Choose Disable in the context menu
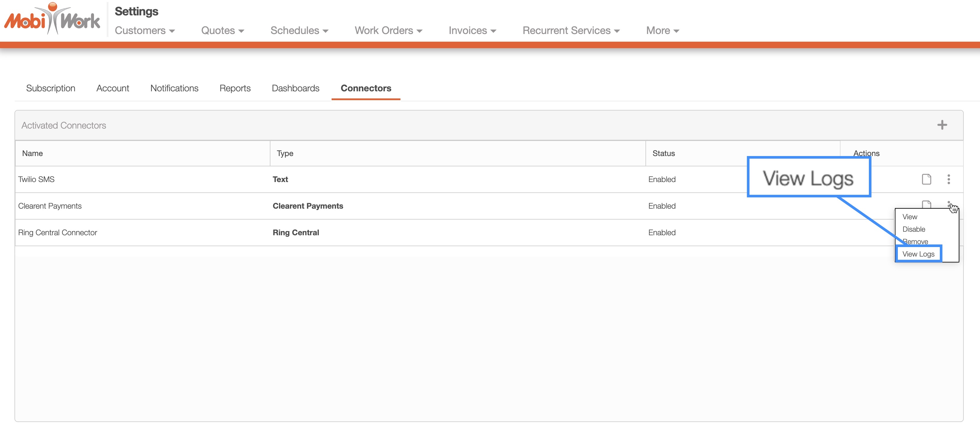Image resolution: width=980 pixels, height=435 pixels. pos(914,229)
